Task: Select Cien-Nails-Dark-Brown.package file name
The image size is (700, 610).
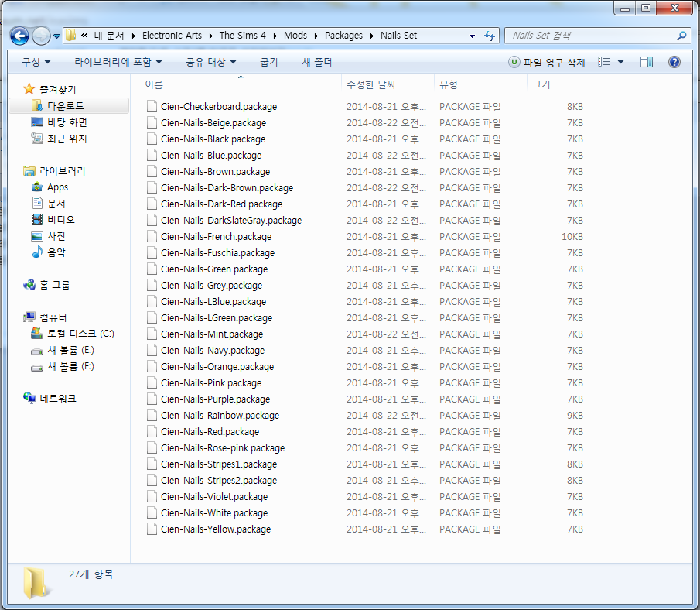Action: [227, 187]
